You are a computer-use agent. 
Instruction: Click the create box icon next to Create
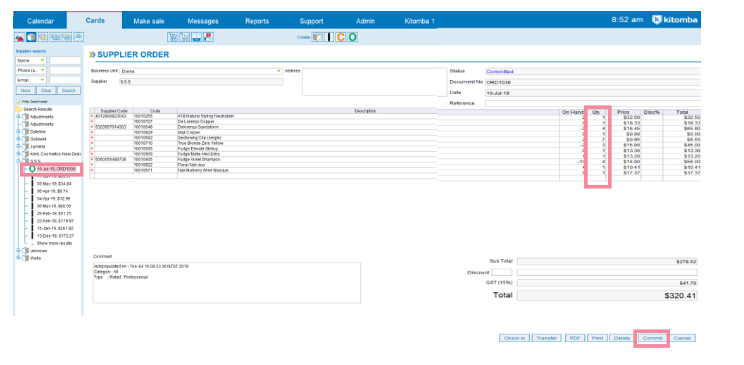pos(317,37)
